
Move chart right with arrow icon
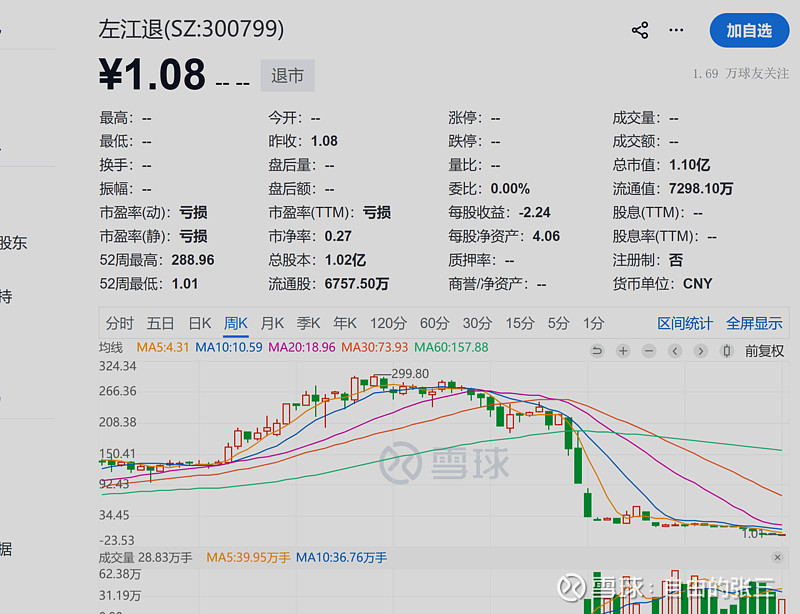coord(701,351)
